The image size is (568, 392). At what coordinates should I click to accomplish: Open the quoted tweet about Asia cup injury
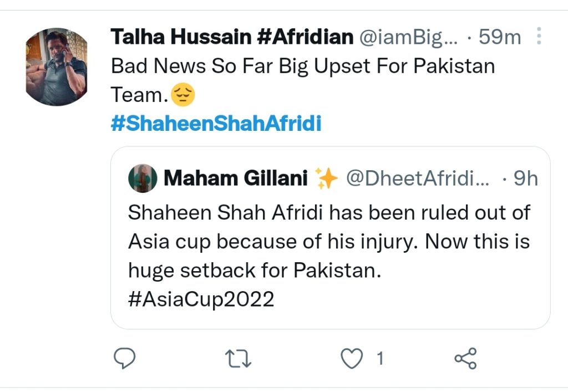331,238
